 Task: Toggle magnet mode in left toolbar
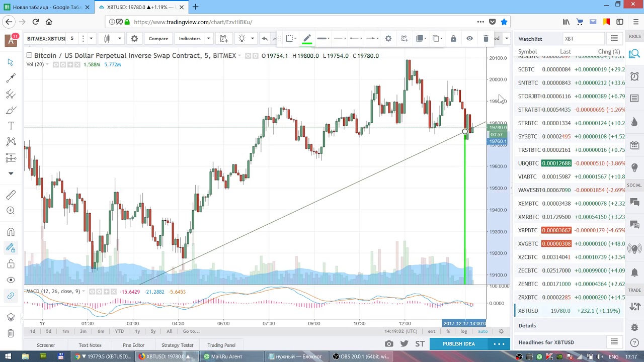(x=11, y=232)
